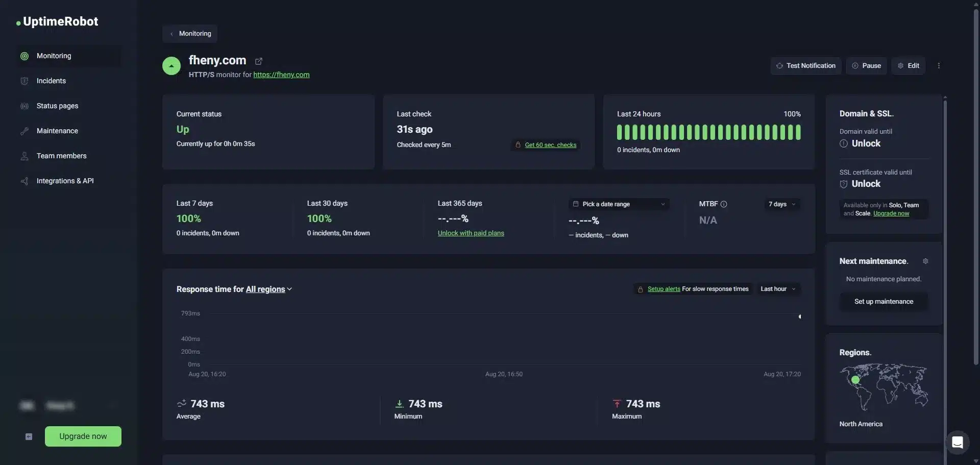Click Unlock with paid plans link
Viewport: 980px width, 465px height.
point(471,233)
